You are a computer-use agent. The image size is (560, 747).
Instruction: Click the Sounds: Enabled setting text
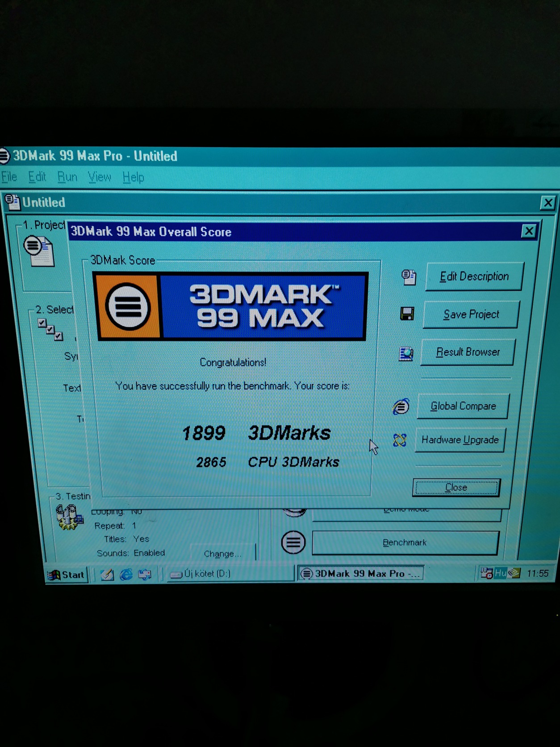pos(131,553)
